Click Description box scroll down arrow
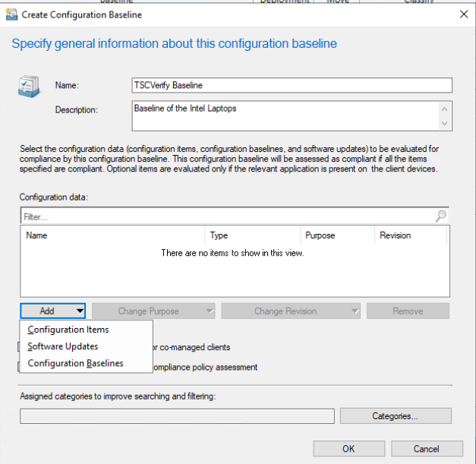The width and height of the screenshot is (476, 464). click(x=444, y=123)
